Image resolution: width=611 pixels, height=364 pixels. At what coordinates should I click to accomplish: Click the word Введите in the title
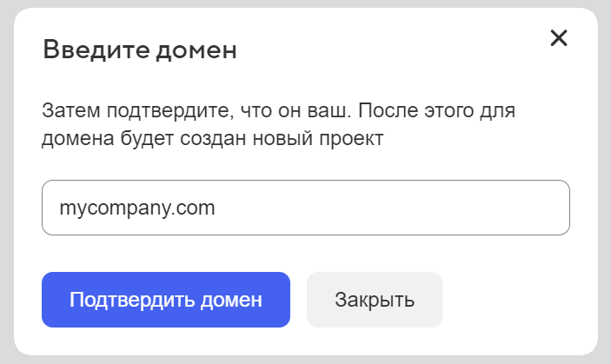(96, 50)
